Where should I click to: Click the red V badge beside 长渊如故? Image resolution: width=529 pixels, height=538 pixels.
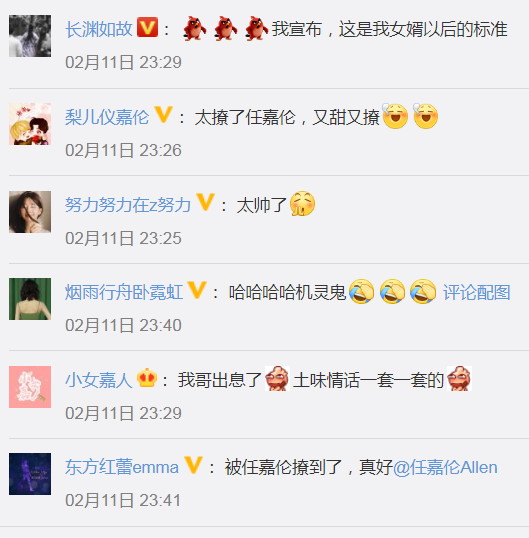148,27
